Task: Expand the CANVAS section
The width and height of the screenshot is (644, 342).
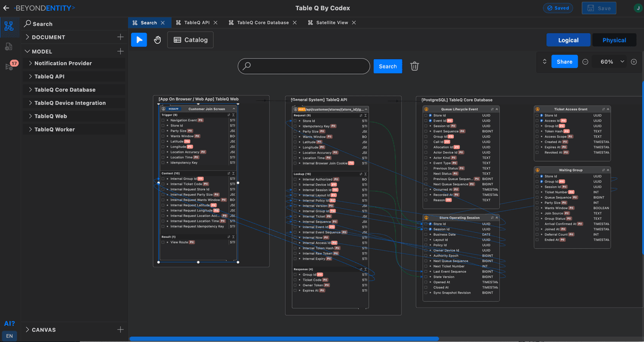Action: (x=27, y=329)
